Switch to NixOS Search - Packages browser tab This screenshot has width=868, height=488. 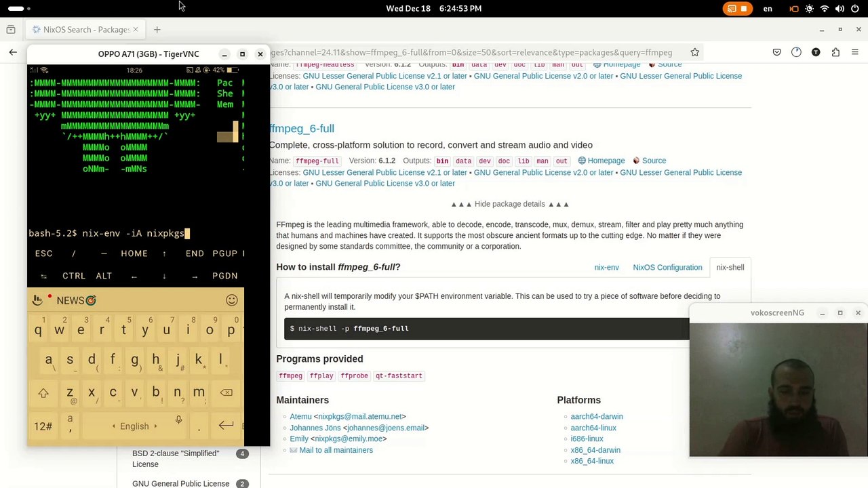84,30
